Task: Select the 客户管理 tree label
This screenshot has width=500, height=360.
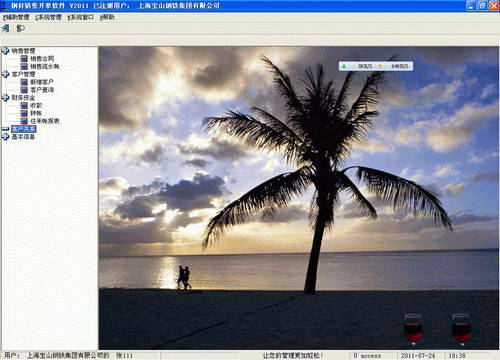Action: [x=23, y=74]
